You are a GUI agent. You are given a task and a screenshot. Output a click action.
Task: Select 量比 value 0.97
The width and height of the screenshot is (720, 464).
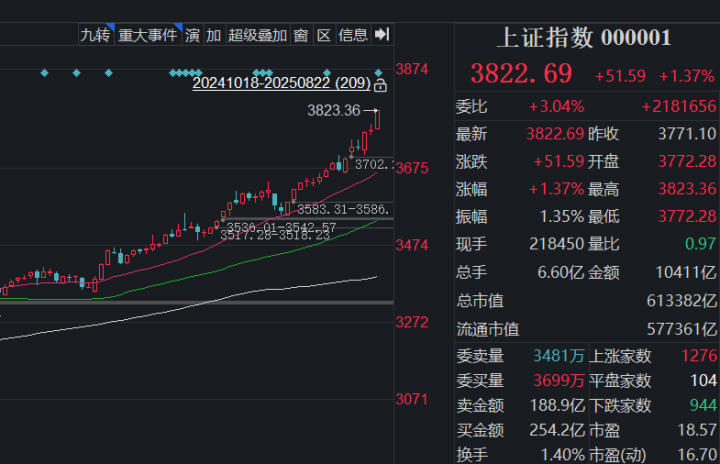coord(700,244)
